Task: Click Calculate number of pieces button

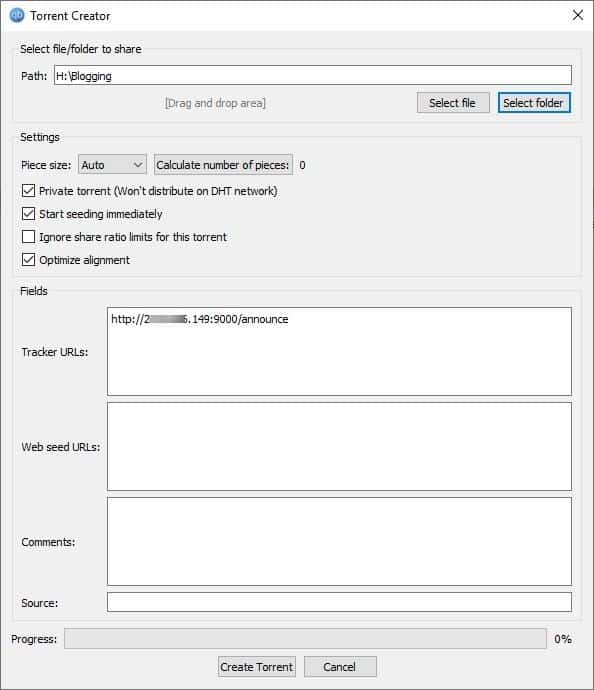Action: 223,165
